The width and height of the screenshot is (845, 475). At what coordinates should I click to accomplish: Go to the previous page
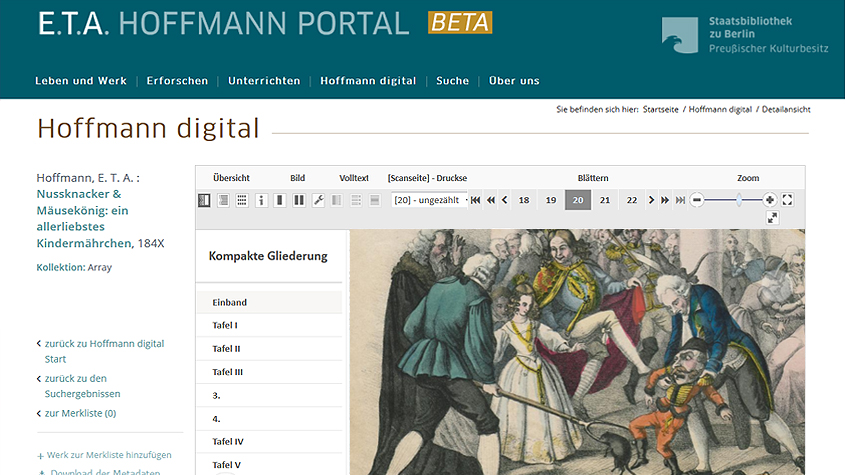[x=504, y=200]
